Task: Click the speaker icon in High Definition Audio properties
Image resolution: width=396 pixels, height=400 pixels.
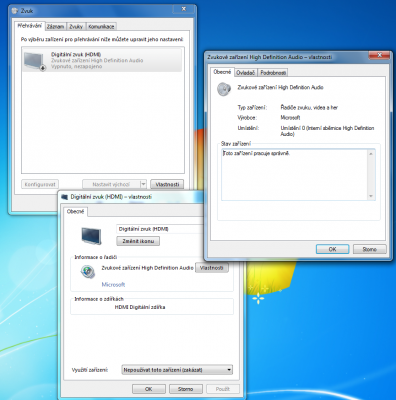Action: pyautogui.click(x=224, y=89)
